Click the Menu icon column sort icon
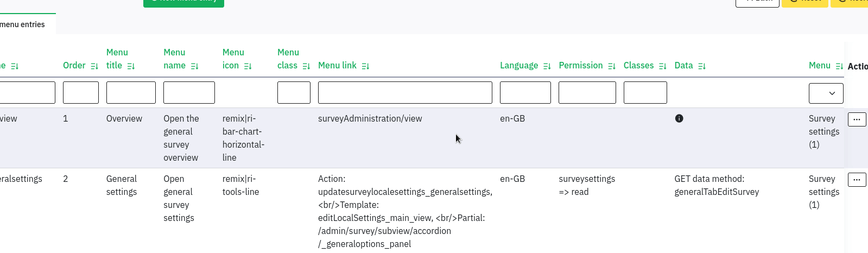 click(x=248, y=66)
